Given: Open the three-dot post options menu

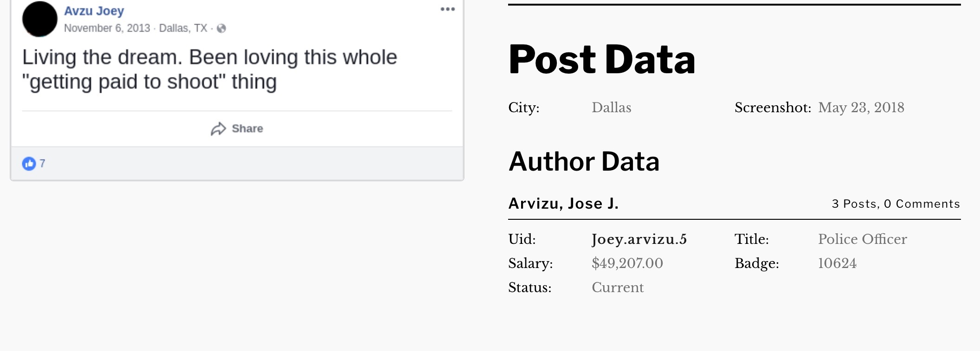Looking at the screenshot, I should (x=447, y=9).
